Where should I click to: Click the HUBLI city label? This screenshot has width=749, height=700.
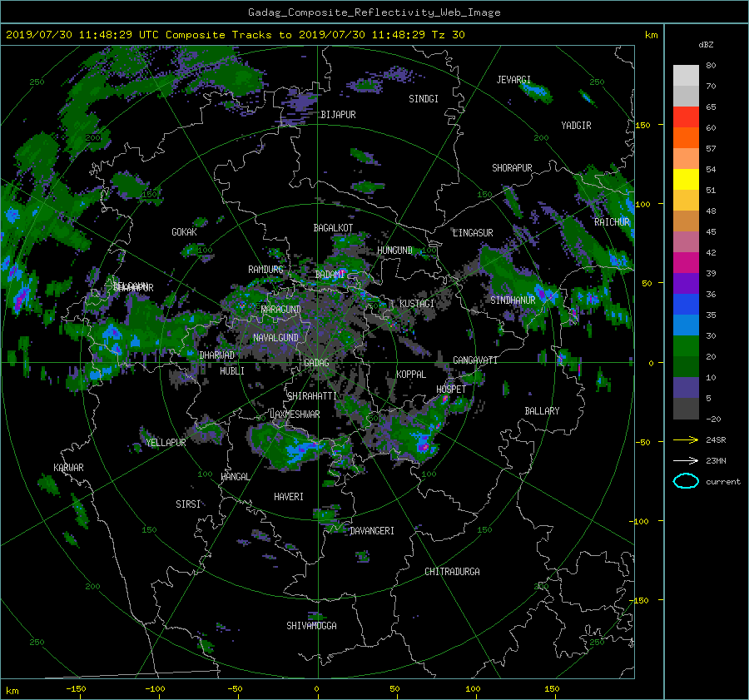click(232, 370)
